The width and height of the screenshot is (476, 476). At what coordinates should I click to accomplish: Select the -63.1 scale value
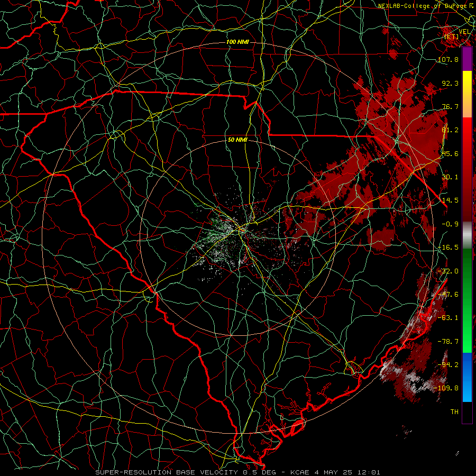tap(448, 318)
